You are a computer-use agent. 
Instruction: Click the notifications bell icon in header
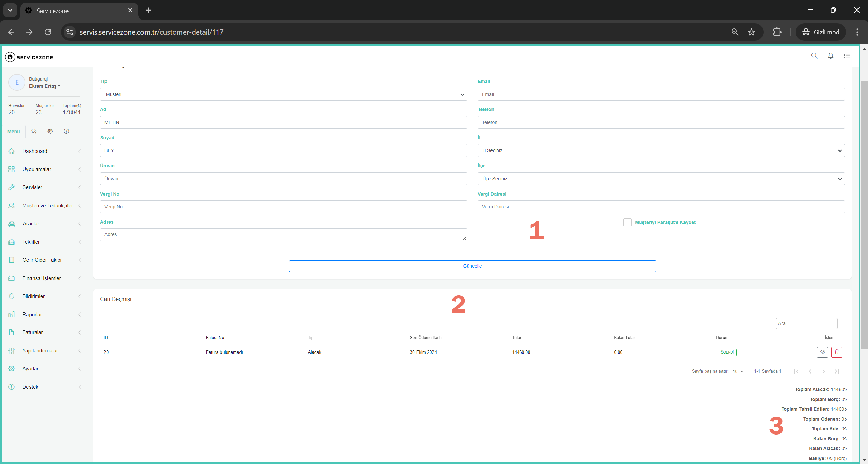click(830, 56)
